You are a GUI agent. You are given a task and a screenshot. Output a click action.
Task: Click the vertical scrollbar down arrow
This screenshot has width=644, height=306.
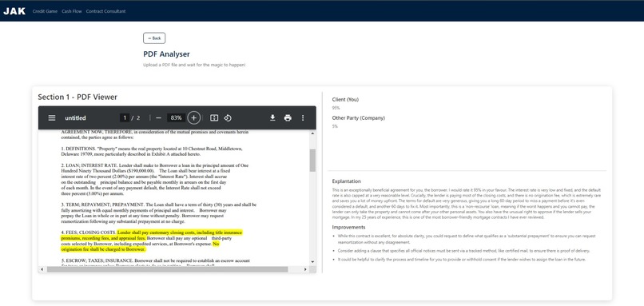pos(312,261)
